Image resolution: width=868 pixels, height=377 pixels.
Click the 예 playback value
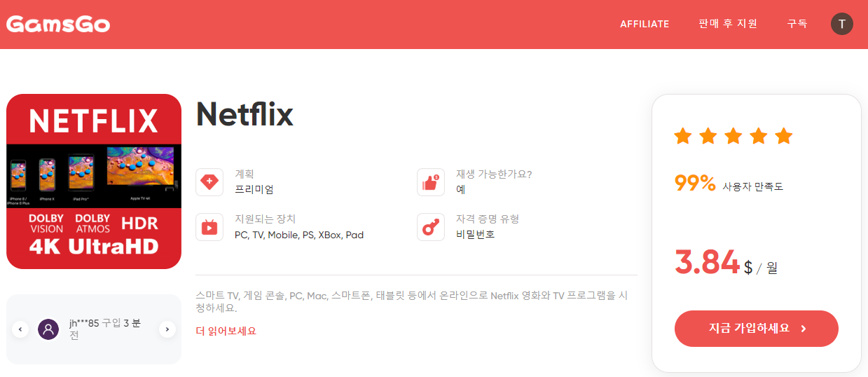[x=460, y=189]
